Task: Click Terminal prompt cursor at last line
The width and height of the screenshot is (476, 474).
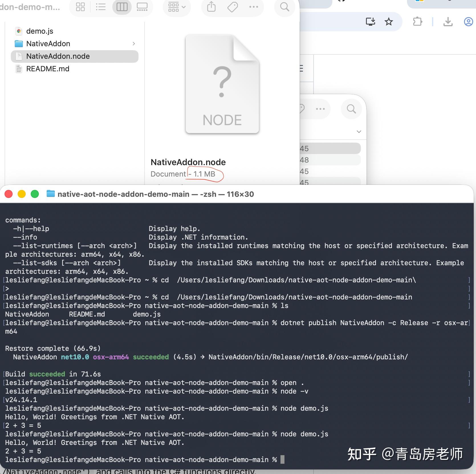Action: [x=282, y=459]
